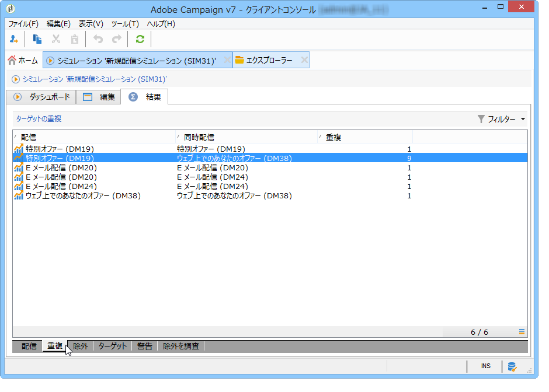Open the 除外を調査 tab
The width and height of the screenshot is (549, 392).
click(181, 346)
